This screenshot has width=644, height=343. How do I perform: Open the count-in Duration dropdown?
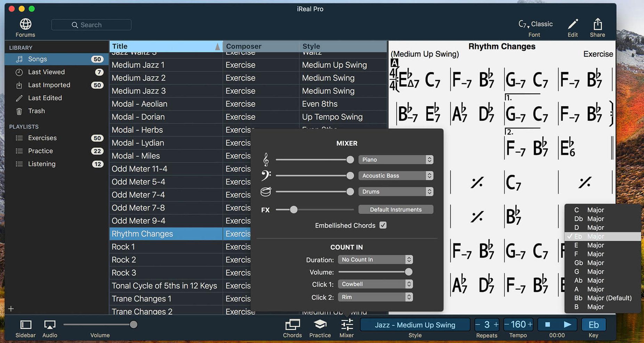tap(376, 260)
